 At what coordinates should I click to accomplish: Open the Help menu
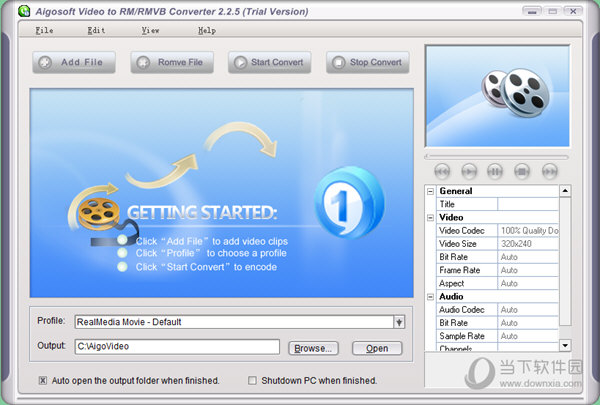click(x=207, y=30)
